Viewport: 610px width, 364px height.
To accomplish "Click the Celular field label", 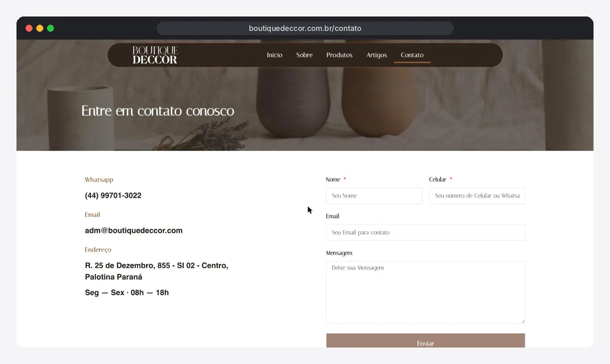I will [438, 179].
